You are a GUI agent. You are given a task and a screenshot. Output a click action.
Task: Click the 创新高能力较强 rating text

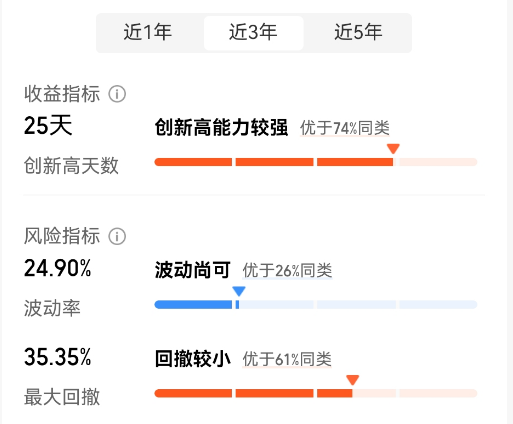point(221,128)
